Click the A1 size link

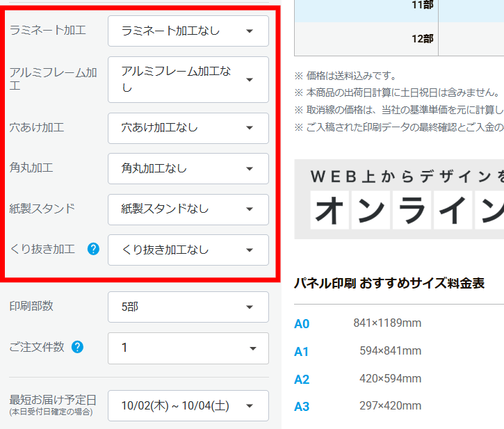click(x=302, y=352)
